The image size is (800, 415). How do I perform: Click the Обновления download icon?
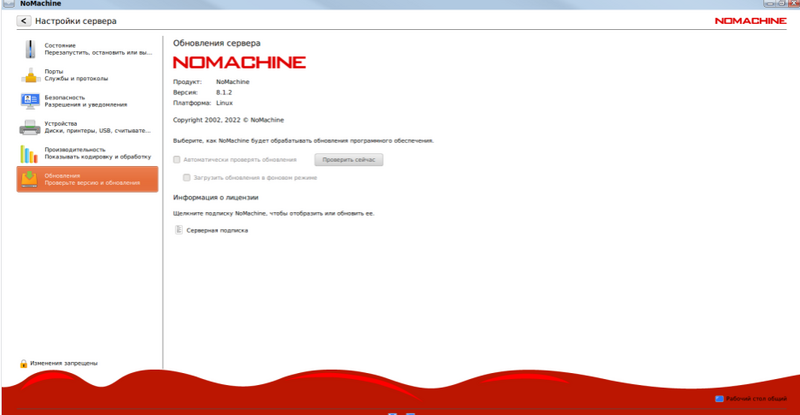(x=30, y=179)
